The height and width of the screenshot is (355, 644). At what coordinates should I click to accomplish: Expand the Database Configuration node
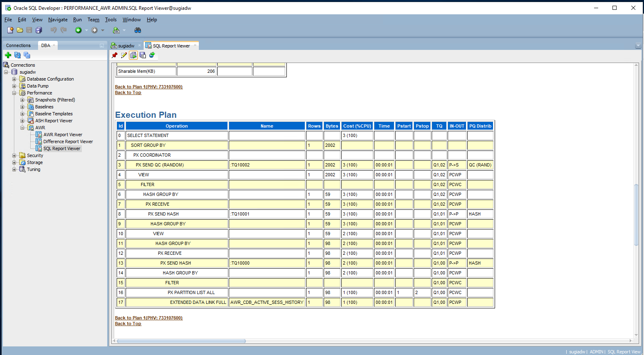pos(14,79)
